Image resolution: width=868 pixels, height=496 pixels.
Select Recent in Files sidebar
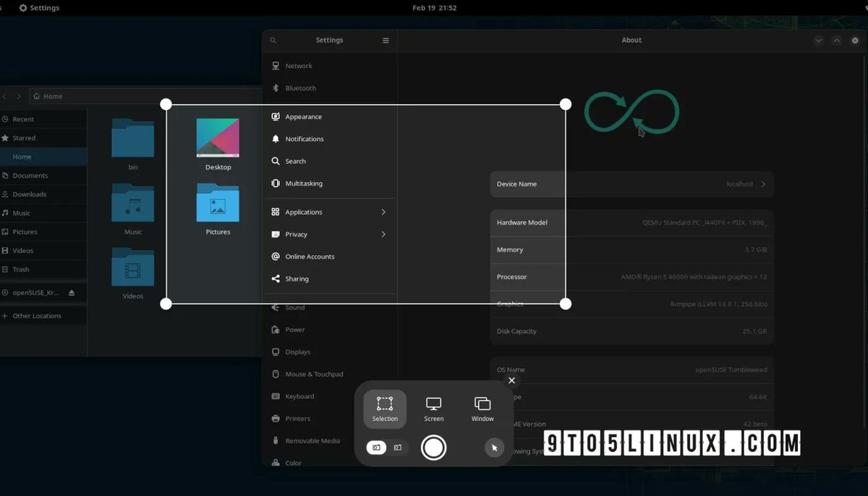(43, 119)
